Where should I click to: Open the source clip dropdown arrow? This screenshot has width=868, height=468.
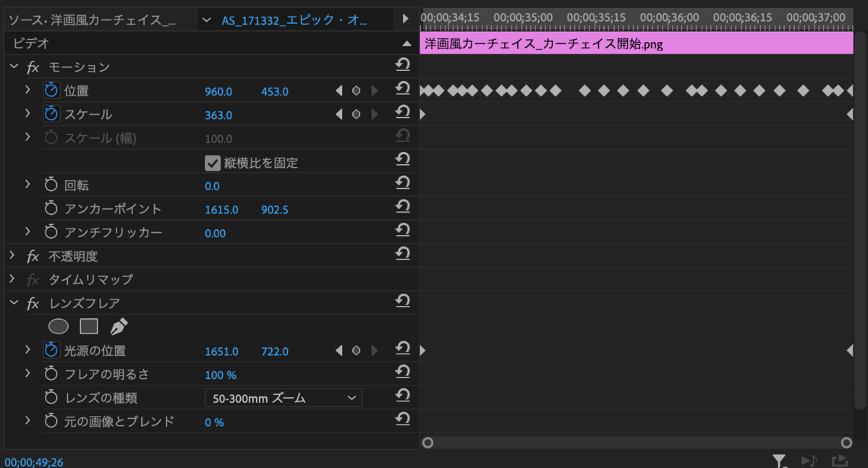208,20
